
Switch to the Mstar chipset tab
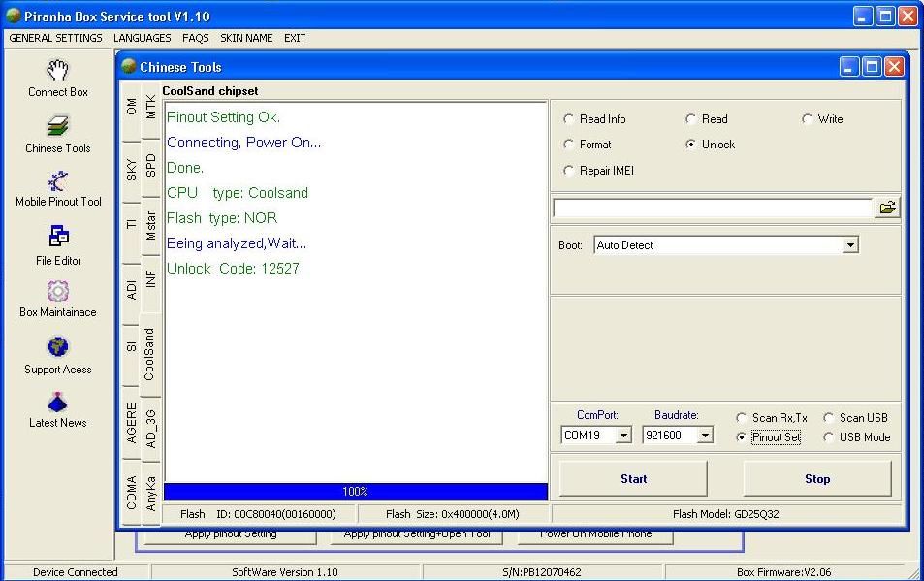point(151,226)
